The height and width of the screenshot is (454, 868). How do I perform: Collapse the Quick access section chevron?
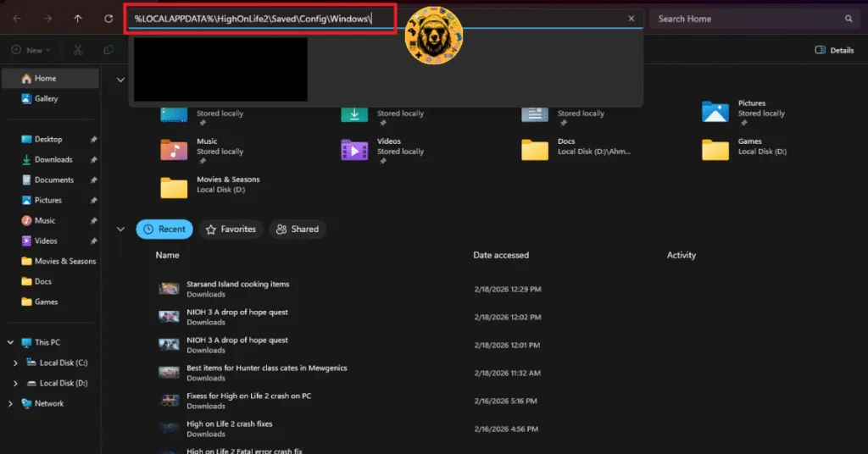120,80
